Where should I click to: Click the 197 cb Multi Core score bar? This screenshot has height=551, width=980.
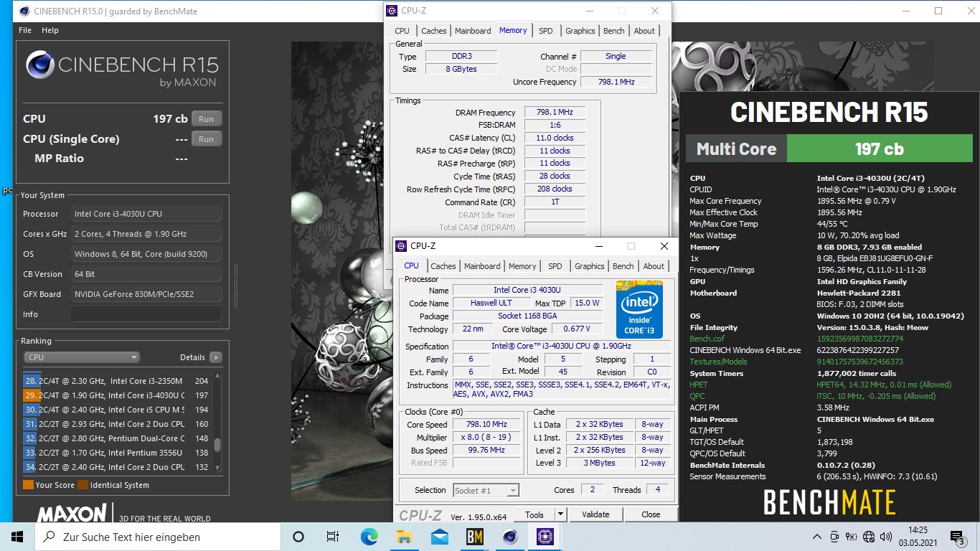click(879, 149)
